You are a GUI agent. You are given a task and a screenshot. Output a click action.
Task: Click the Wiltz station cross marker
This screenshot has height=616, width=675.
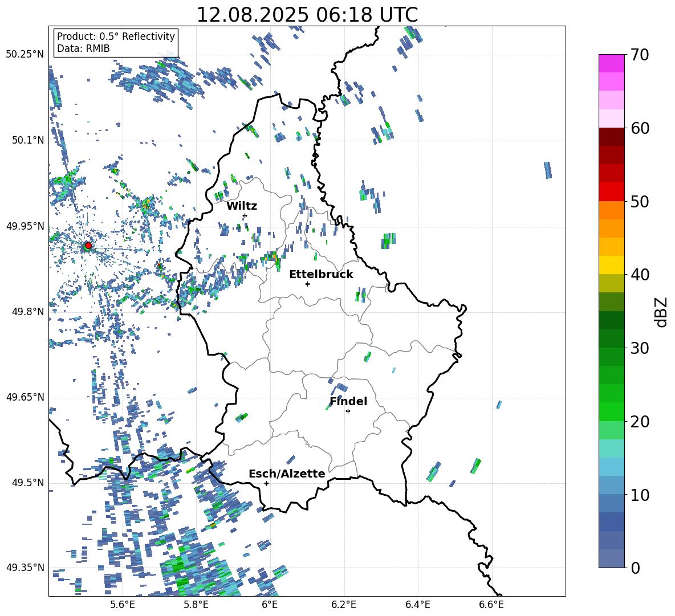pos(245,215)
